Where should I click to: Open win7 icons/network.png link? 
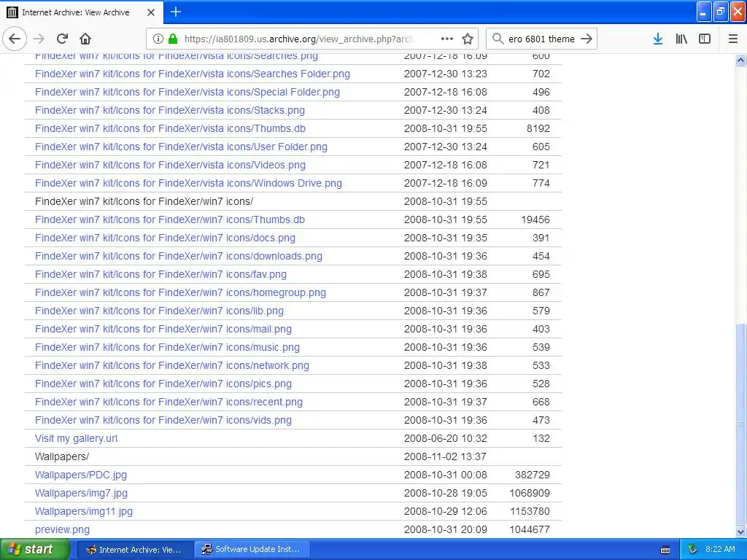172,365
